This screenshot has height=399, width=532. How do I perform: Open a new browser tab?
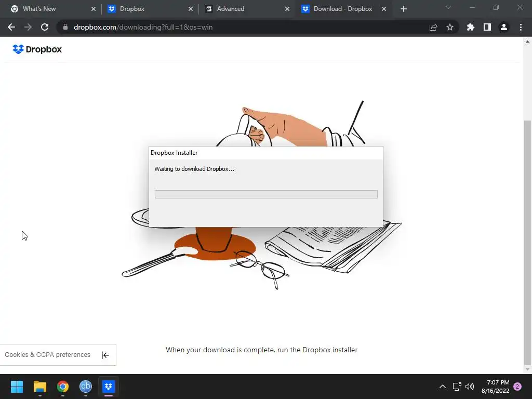click(x=403, y=9)
